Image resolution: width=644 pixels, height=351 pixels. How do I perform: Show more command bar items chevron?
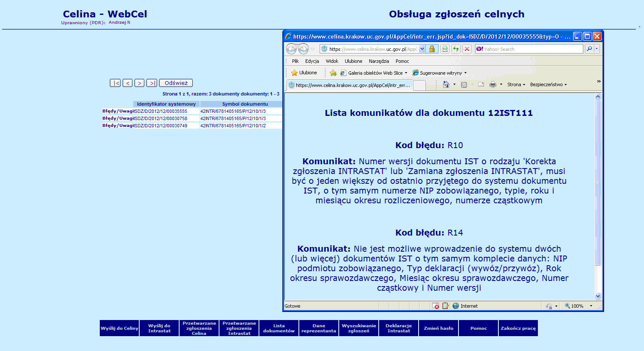(x=599, y=81)
